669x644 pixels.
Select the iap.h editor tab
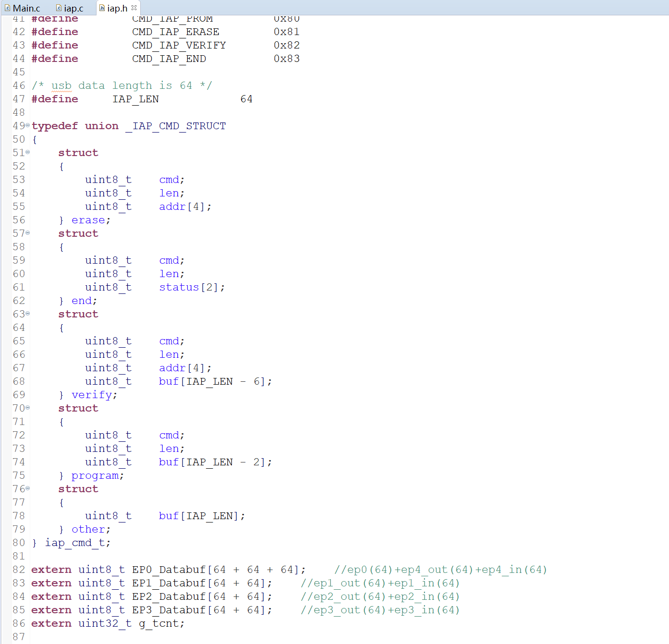click(117, 8)
